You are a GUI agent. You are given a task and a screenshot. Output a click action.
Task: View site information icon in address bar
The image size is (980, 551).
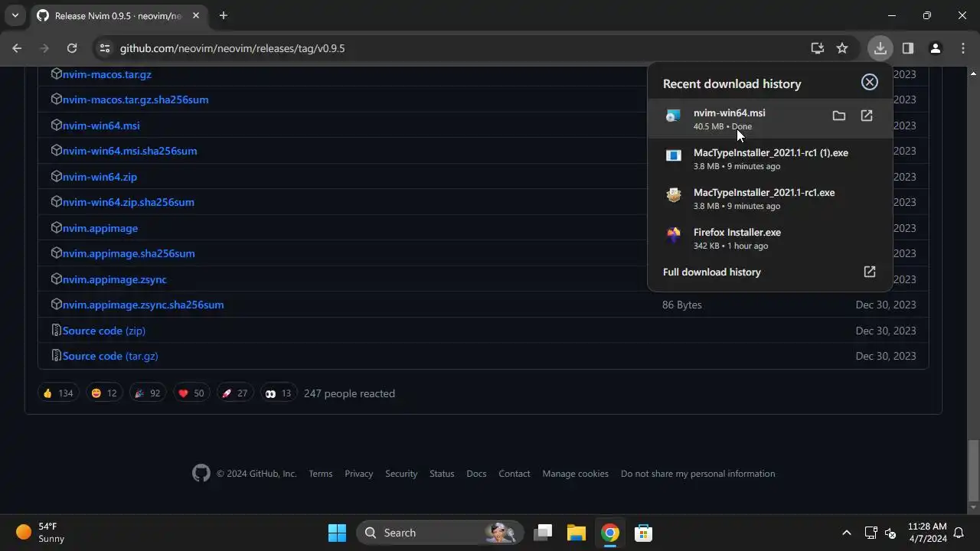tap(105, 48)
